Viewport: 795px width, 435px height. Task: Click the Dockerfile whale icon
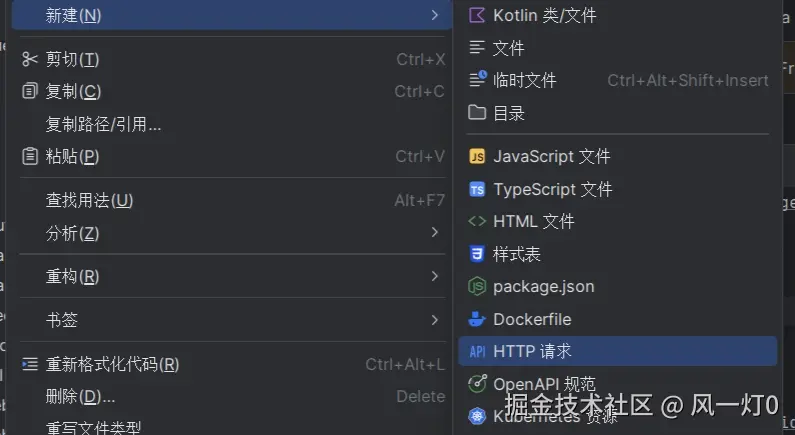click(x=477, y=319)
